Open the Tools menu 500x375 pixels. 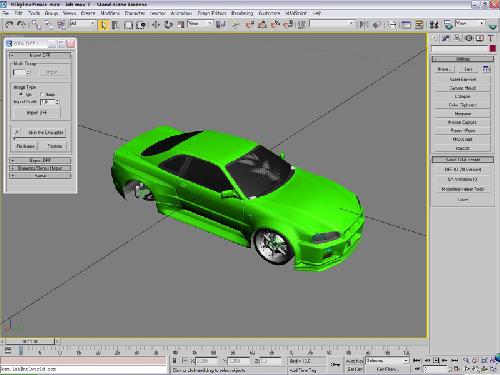click(x=34, y=13)
